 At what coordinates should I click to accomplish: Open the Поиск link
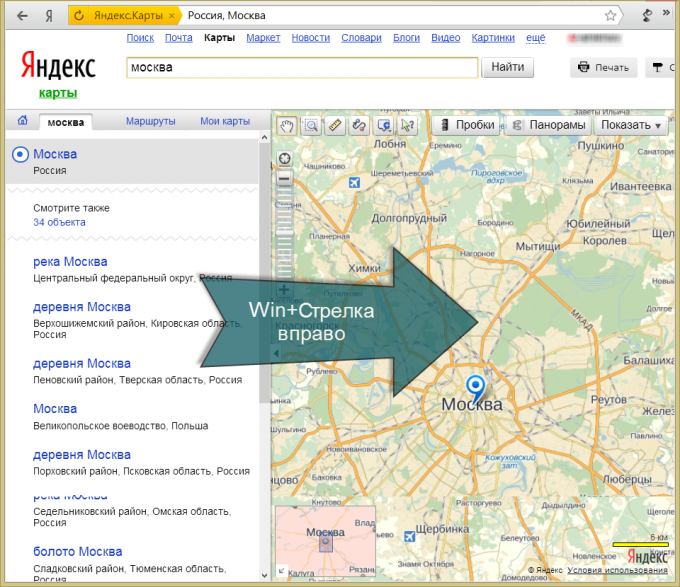pos(140,38)
